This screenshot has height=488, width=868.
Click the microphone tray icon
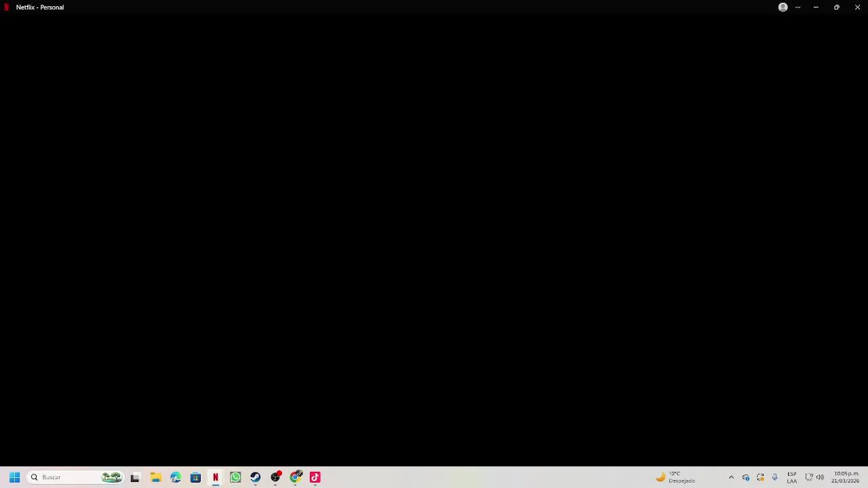774,477
